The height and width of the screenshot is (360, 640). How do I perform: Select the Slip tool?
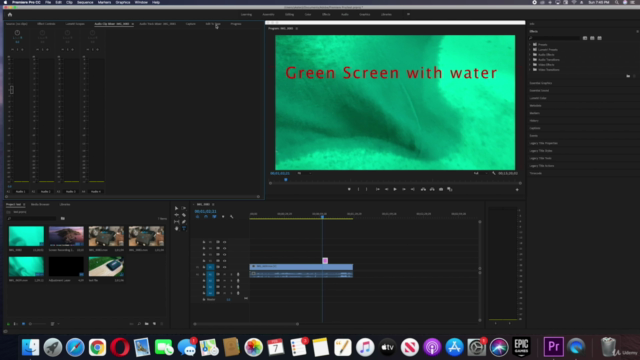click(176, 222)
